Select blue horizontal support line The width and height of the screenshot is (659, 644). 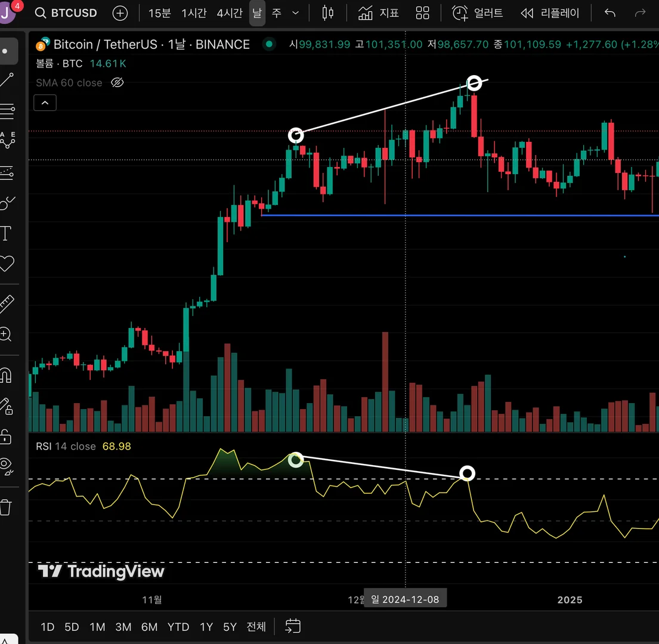pyautogui.click(x=460, y=215)
